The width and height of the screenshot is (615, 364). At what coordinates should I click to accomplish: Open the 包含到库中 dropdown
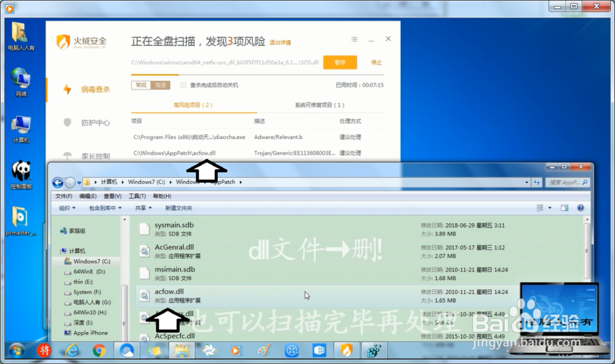105,208
